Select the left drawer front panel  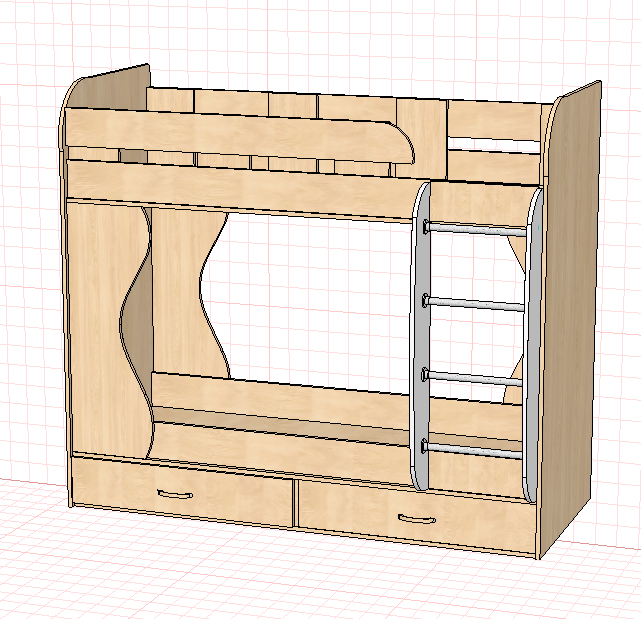(x=182, y=490)
